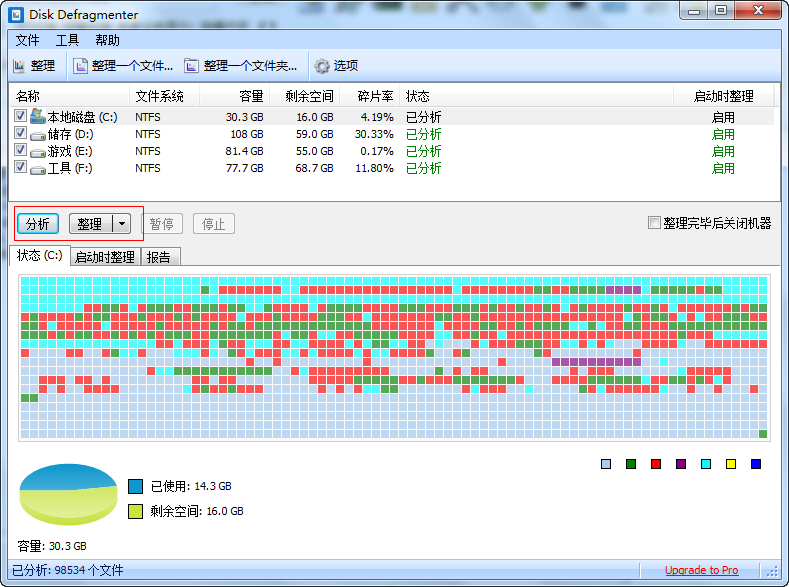Sort by the 剩余空间 column header
The width and height of the screenshot is (789, 587).
pos(305,96)
